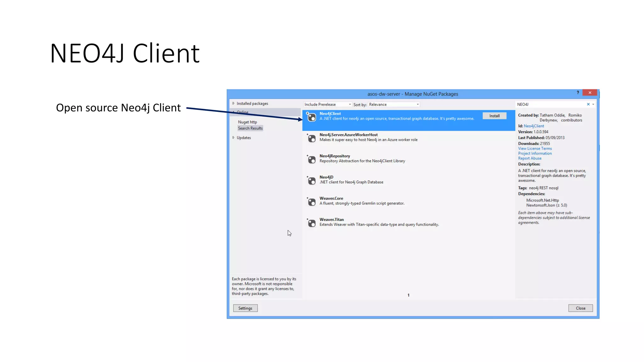Expand the Installed packages node

click(233, 103)
